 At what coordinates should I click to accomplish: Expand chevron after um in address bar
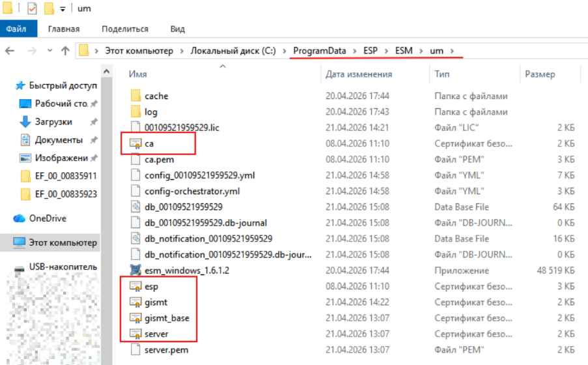(x=452, y=51)
